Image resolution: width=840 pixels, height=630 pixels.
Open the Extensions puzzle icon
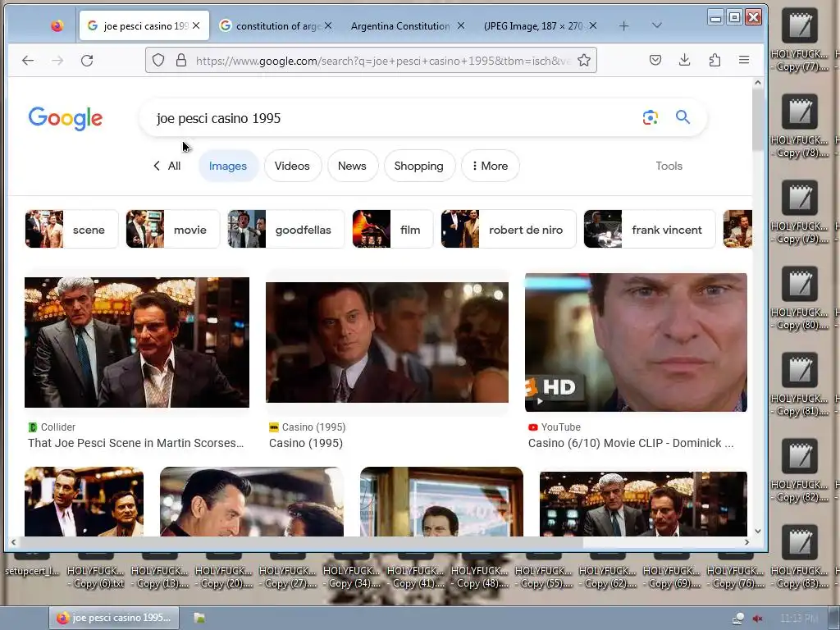(x=714, y=60)
